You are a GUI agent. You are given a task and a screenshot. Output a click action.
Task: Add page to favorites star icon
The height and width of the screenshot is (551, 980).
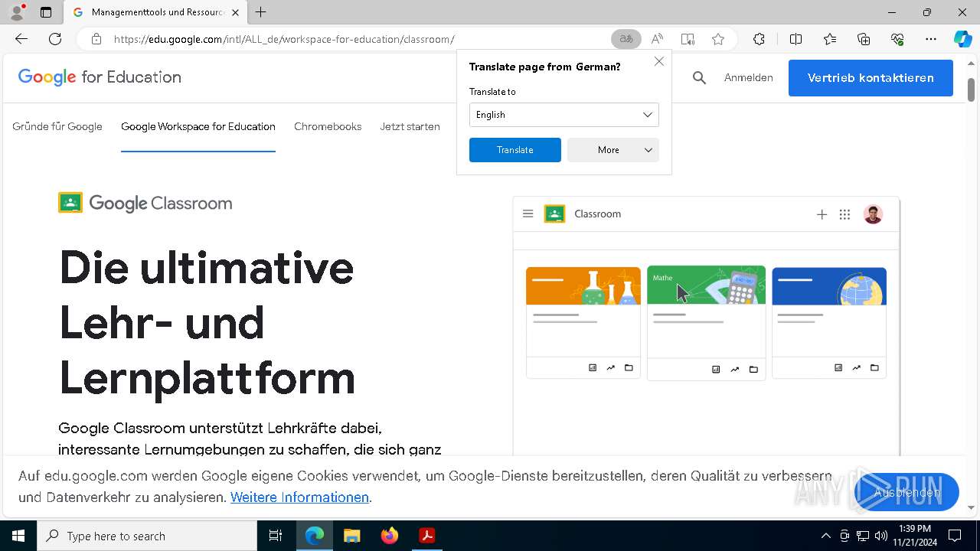[x=718, y=39]
